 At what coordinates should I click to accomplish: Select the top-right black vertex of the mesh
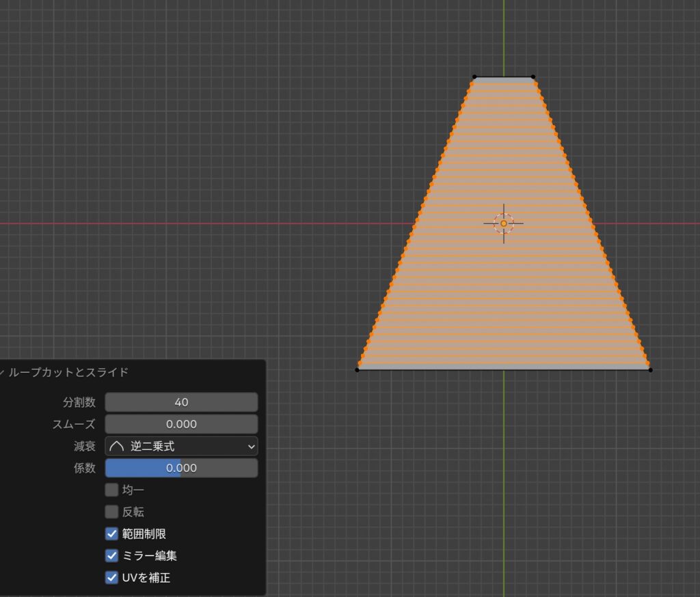coord(533,77)
